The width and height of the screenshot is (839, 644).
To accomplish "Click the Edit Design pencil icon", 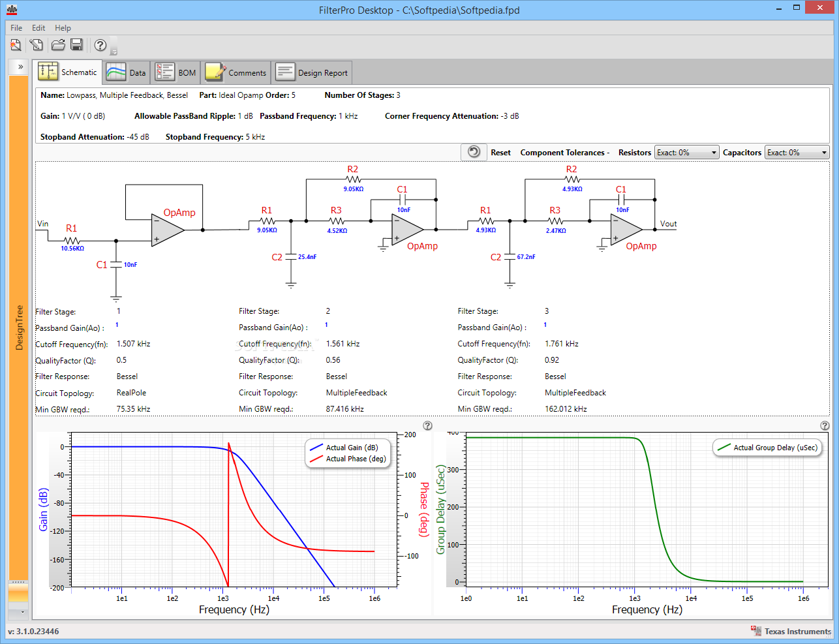I will (x=37, y=45).
